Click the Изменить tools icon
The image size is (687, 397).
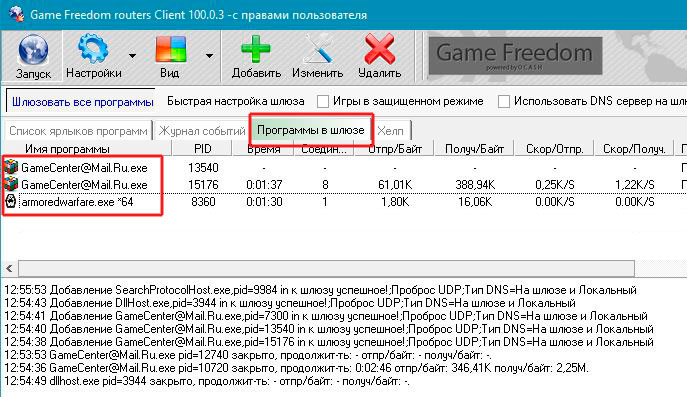pyautogui.click(x=318, y=49)
